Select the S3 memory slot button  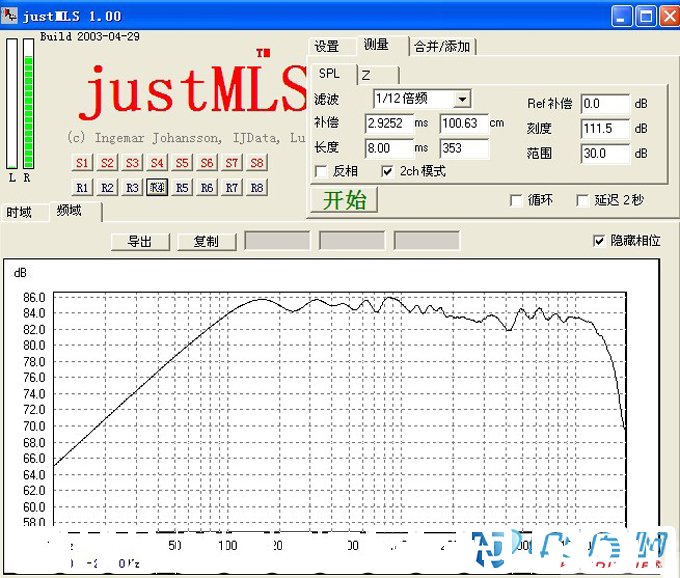132,163
